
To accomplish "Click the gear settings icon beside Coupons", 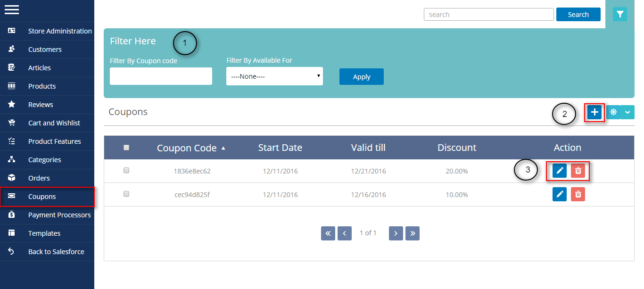I will tap(613, 112).
